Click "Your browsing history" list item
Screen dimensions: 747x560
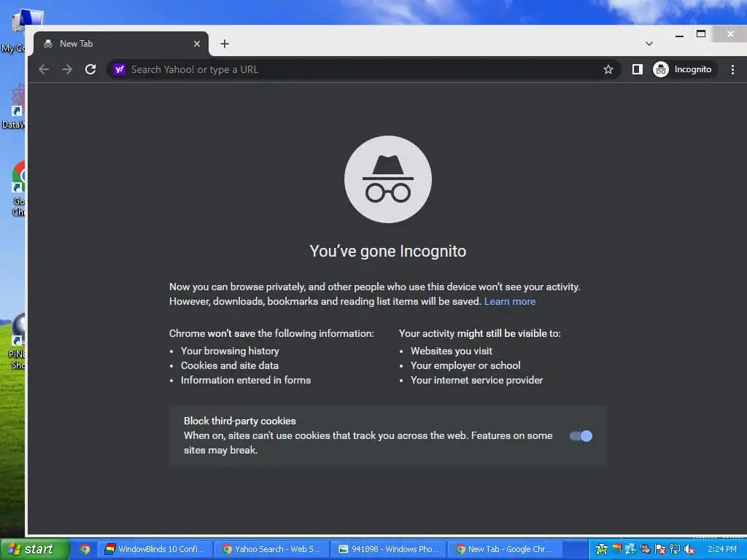coord(230,351)
